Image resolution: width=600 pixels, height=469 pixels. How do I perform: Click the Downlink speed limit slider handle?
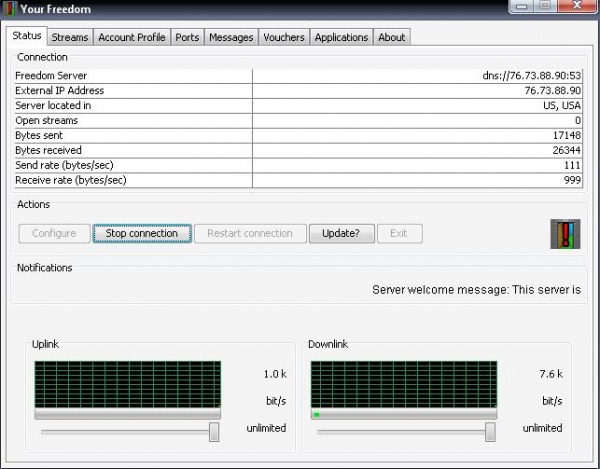[490, 432]
